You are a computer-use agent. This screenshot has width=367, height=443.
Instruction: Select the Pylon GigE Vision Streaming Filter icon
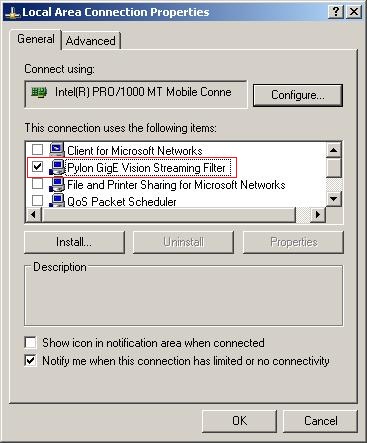pyautogui.click(x=57, y=167)
